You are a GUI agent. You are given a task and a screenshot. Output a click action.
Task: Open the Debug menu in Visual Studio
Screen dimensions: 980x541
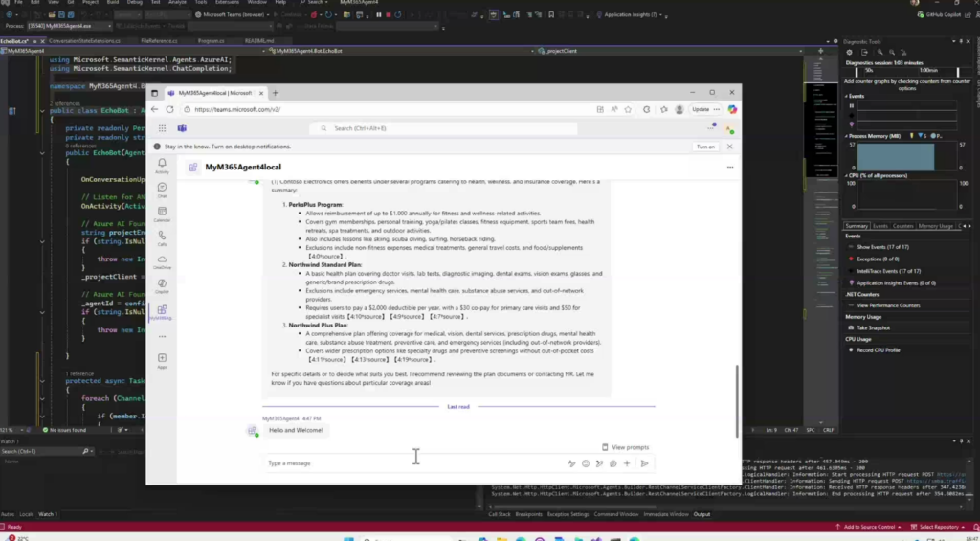[x=134, y=3]
